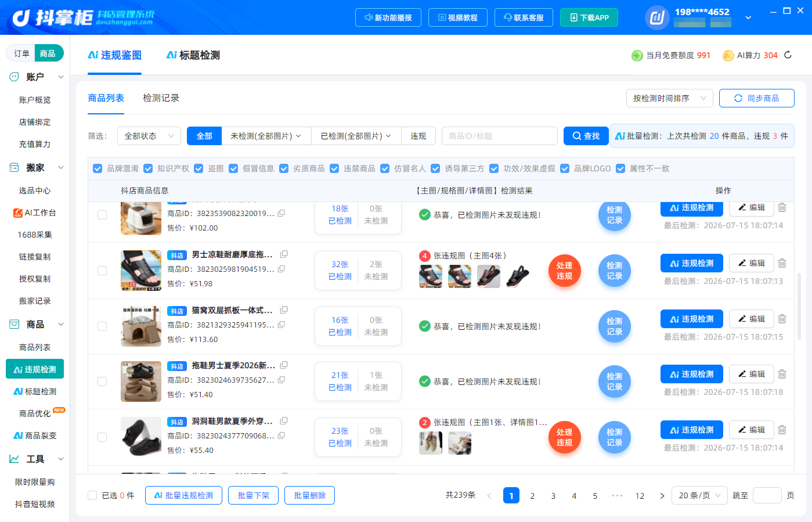Tick the 已选 select-all checkbox

tap(92, 495)
